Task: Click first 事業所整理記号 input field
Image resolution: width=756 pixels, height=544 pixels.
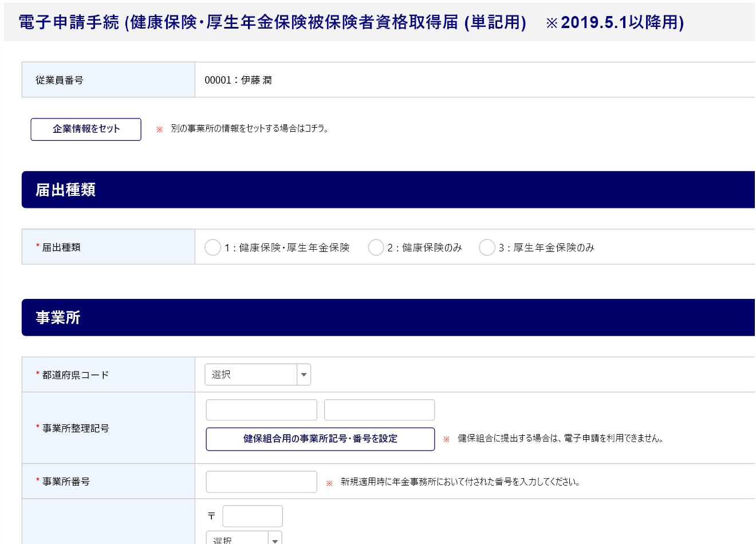Action: pos(261,410)
